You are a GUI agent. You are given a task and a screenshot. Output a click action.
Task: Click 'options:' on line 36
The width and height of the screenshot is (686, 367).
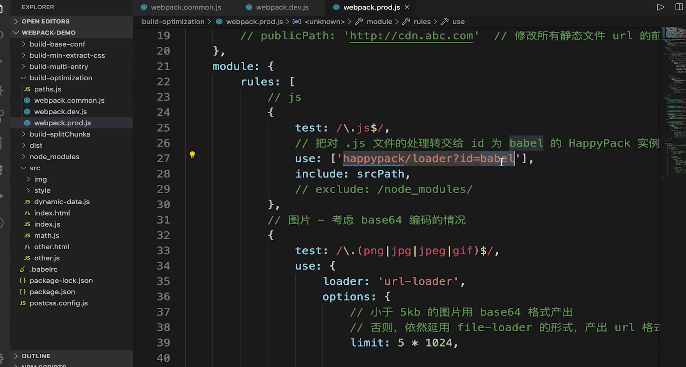[x=349, y=297]
